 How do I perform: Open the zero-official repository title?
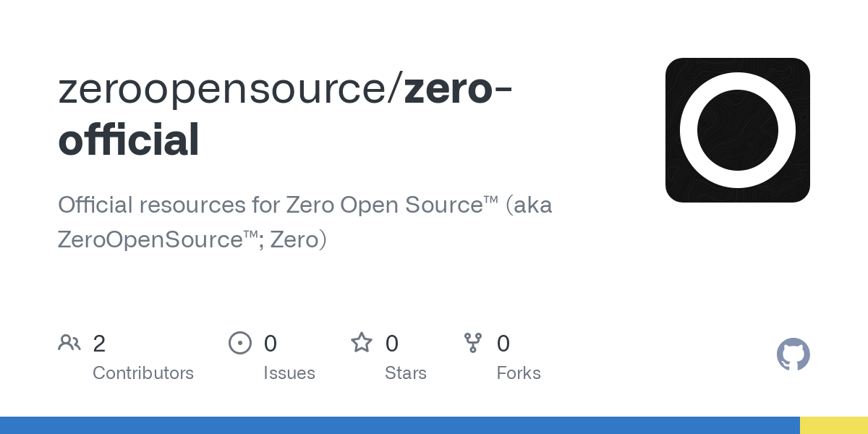pyautogui.click(x=286, y=114)
